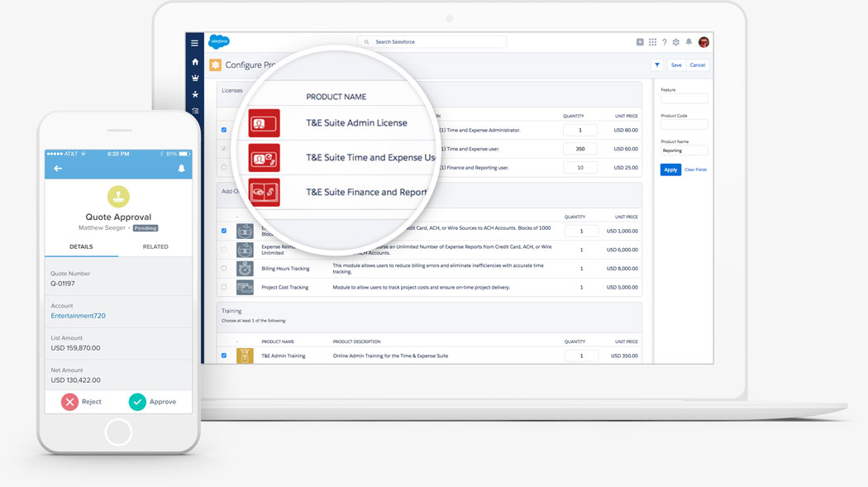Click the quantity field showing 350
This screenshot has height=487, width=868.
point(580,149)
